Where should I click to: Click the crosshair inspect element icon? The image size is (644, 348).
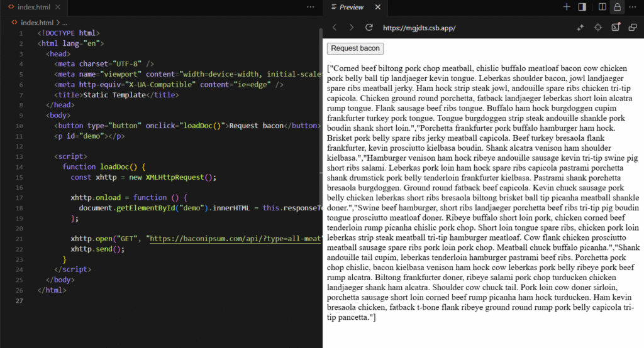[x=598, y=28]
